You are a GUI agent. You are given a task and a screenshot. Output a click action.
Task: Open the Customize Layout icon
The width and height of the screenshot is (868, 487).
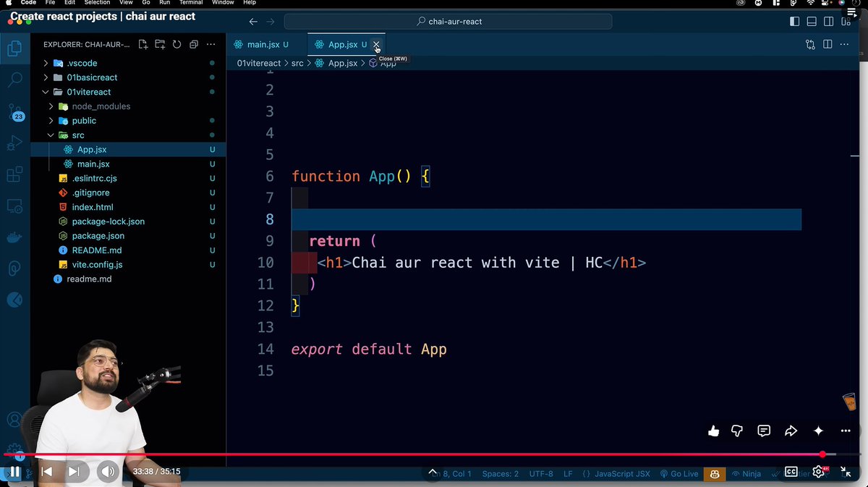coord(847,22)
